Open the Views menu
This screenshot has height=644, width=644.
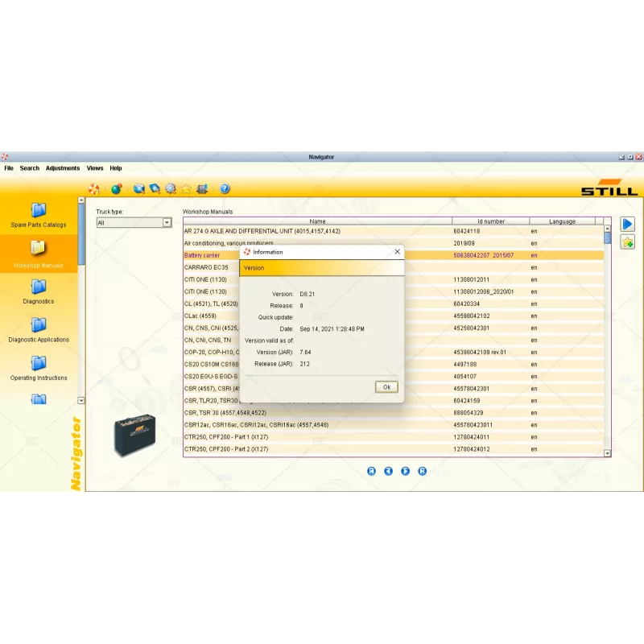point(95,168)
